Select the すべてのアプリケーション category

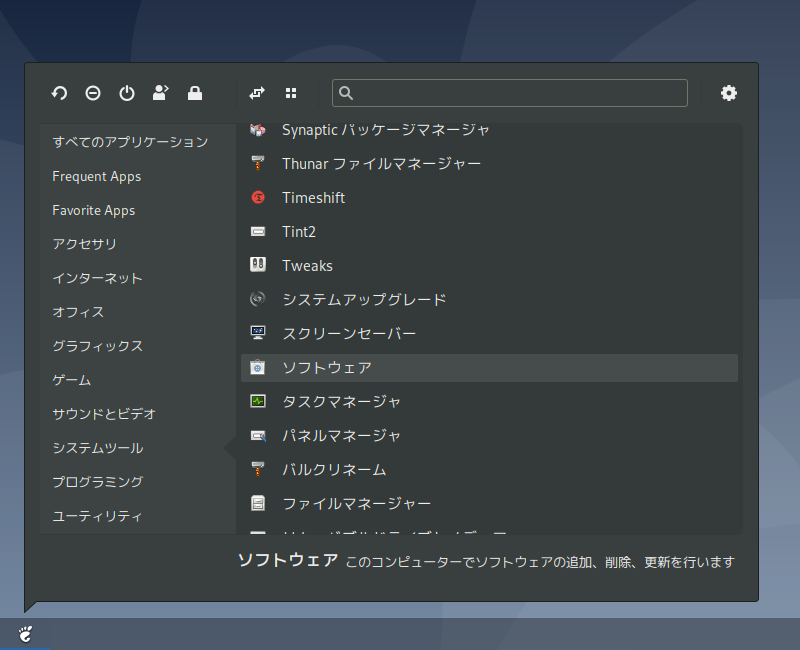tap(130, 142)
